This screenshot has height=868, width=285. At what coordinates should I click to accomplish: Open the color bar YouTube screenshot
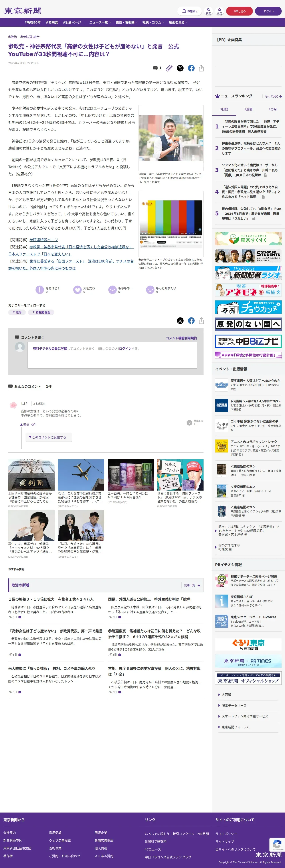(171, 224)
